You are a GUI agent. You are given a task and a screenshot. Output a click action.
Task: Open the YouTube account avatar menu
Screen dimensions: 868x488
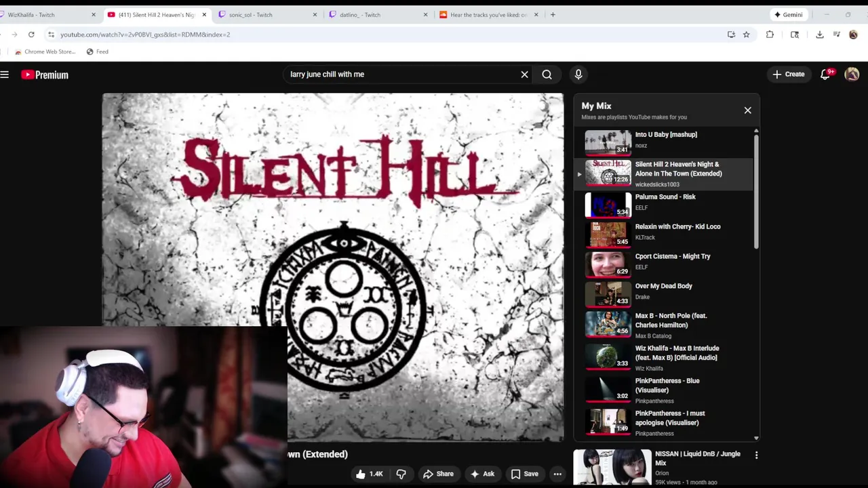point(852,75)
